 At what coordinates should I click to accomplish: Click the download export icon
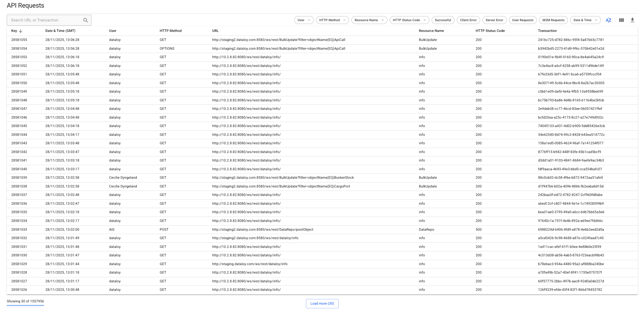point(632,20)
